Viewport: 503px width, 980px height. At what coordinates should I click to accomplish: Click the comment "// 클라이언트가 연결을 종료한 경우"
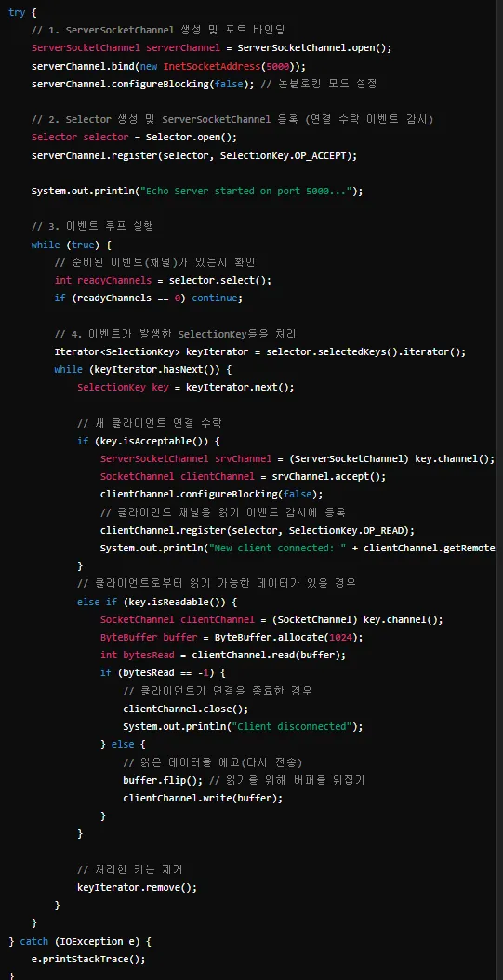coord(218,691)
